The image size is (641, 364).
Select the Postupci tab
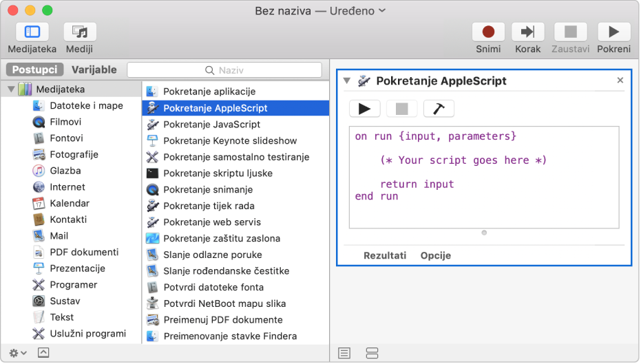pyautogui.click(x=35, y=69)
